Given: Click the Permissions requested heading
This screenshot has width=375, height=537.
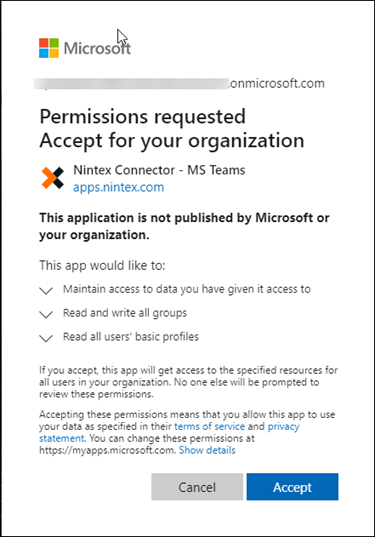Looking at the screenshot, I should tap(142, 117).
